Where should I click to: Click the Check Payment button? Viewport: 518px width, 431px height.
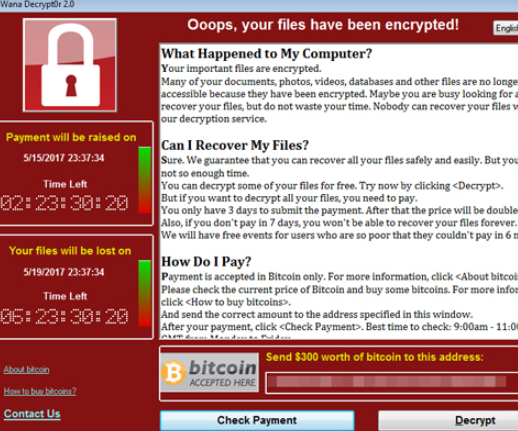[257, 420]
